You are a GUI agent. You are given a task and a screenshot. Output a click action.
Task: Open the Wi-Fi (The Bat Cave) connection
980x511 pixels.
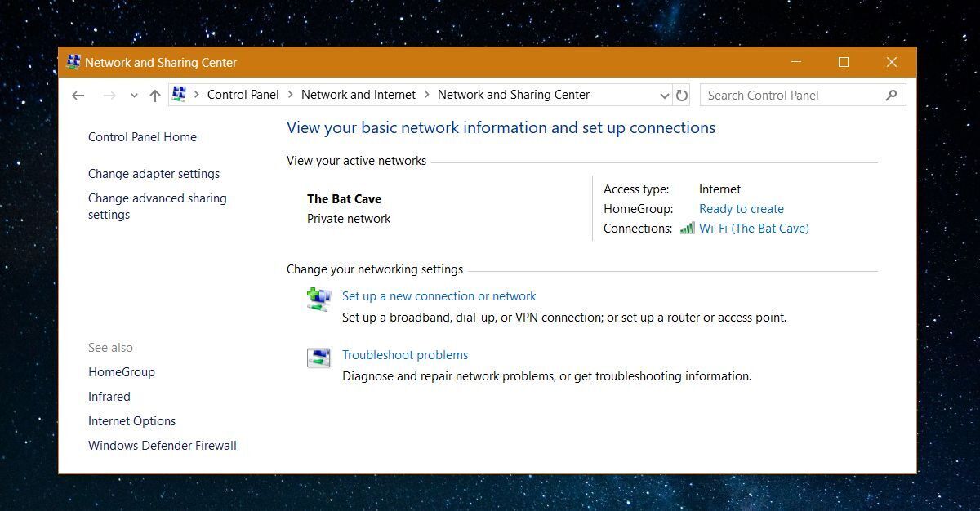coord(754,229)
